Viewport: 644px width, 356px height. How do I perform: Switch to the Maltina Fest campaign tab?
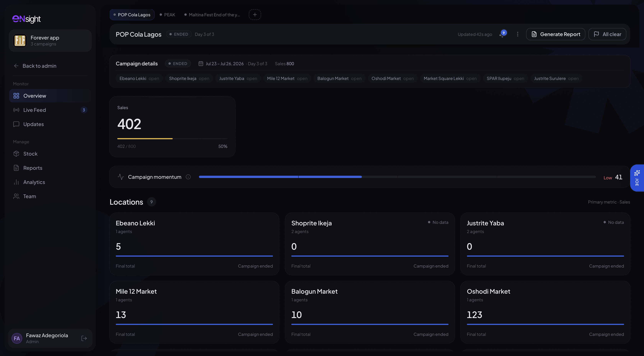(x=212, y=15)
